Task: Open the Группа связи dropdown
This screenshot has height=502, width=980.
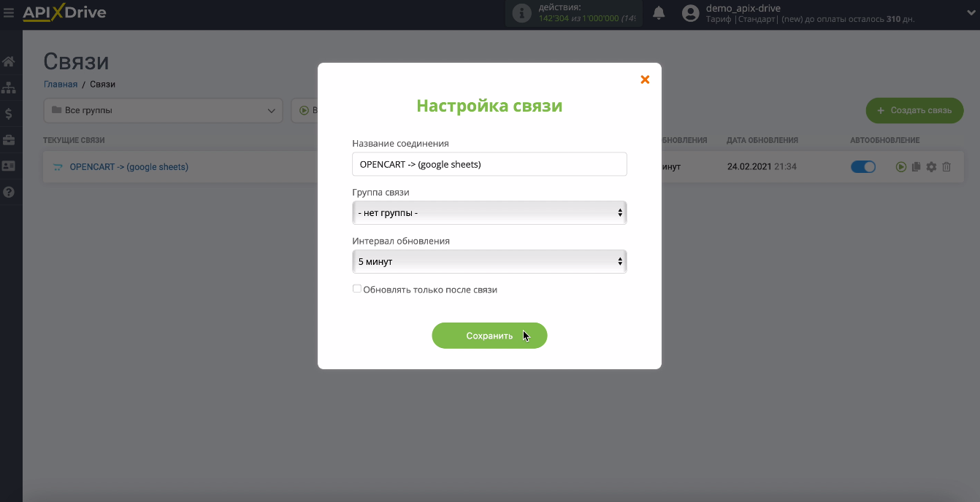Action: click(489, 212)
